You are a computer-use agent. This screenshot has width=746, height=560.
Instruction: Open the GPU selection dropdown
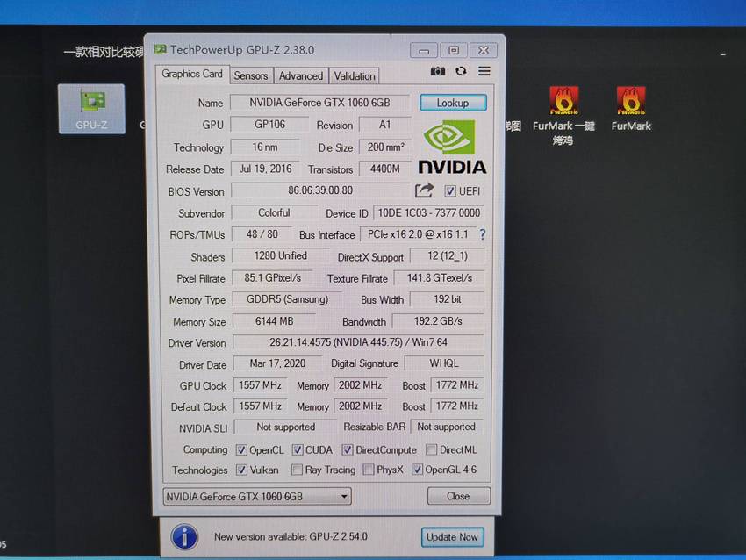point(257,497)
